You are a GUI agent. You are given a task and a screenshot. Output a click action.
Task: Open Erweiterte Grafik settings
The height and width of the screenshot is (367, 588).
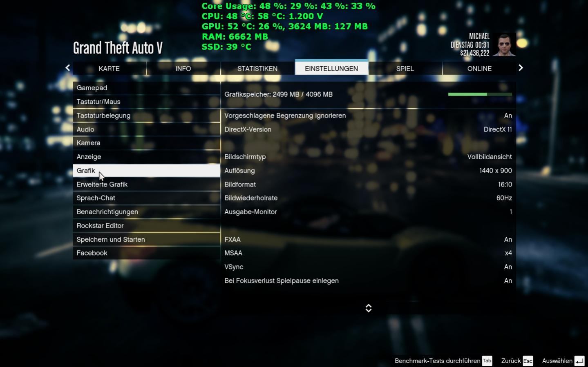pos(147,185)
